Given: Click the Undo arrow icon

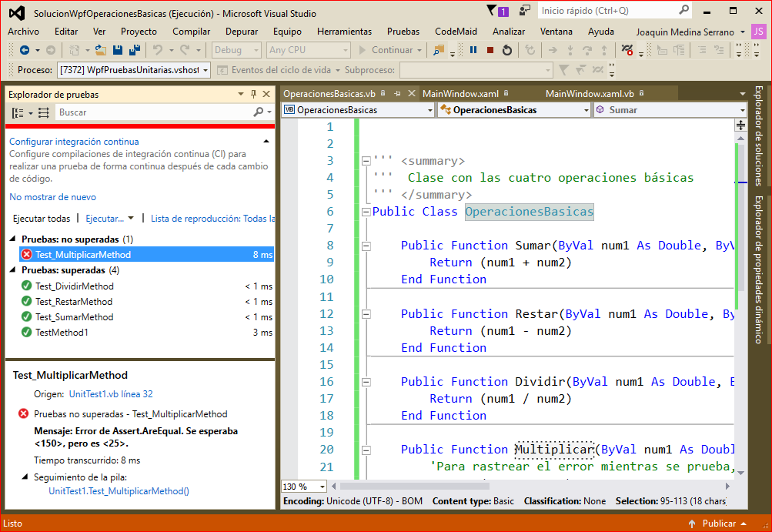Looking at the screenshot, I should click(x=158, y=50).
